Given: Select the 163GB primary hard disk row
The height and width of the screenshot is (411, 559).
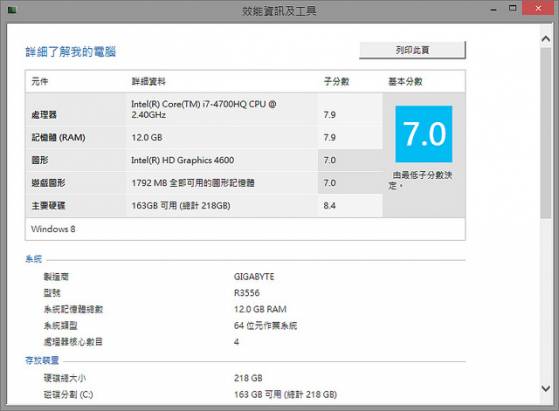Looking at the screenshot, I should [204, 206].
